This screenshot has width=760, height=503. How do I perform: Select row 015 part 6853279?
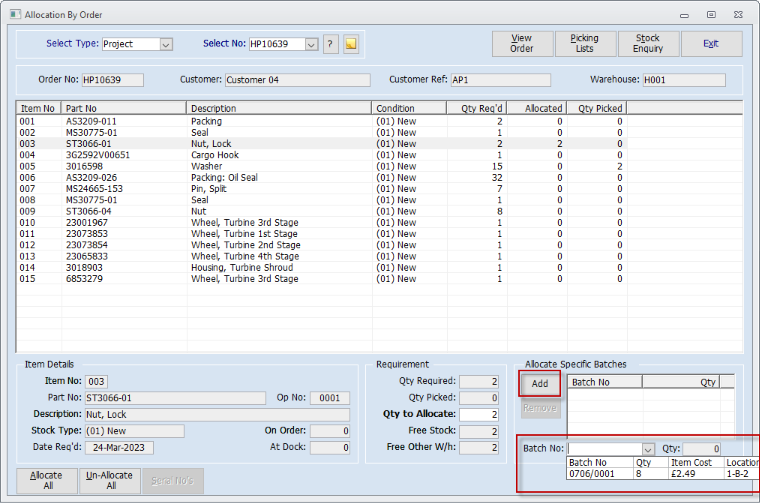[x=321, y=279]
